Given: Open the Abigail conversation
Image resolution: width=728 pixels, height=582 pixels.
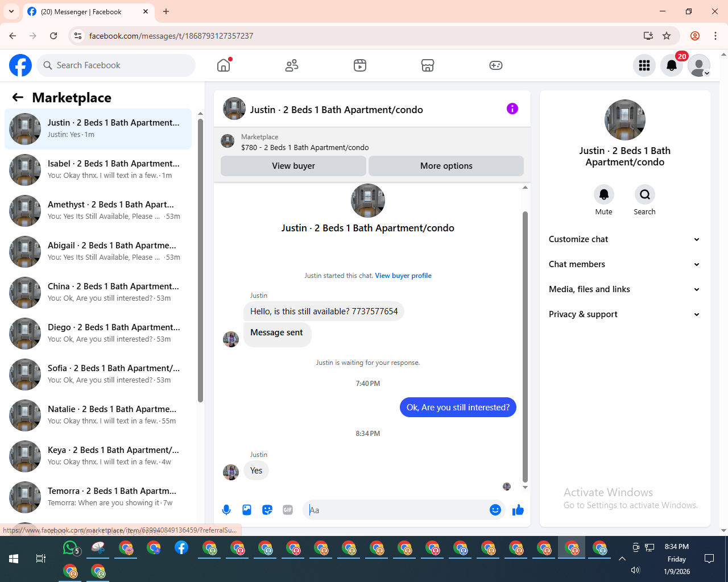Looking at the screenshot, I should coord(98,252).
